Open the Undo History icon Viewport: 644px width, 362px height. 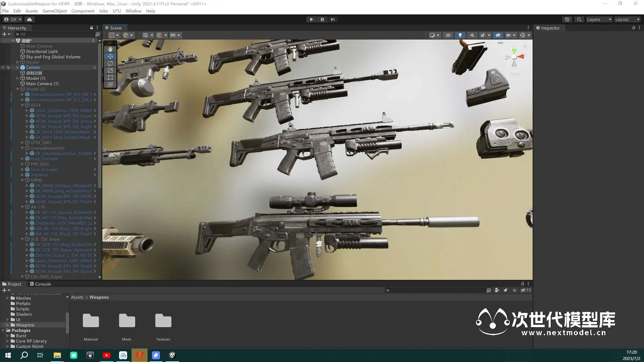(567, 19)
